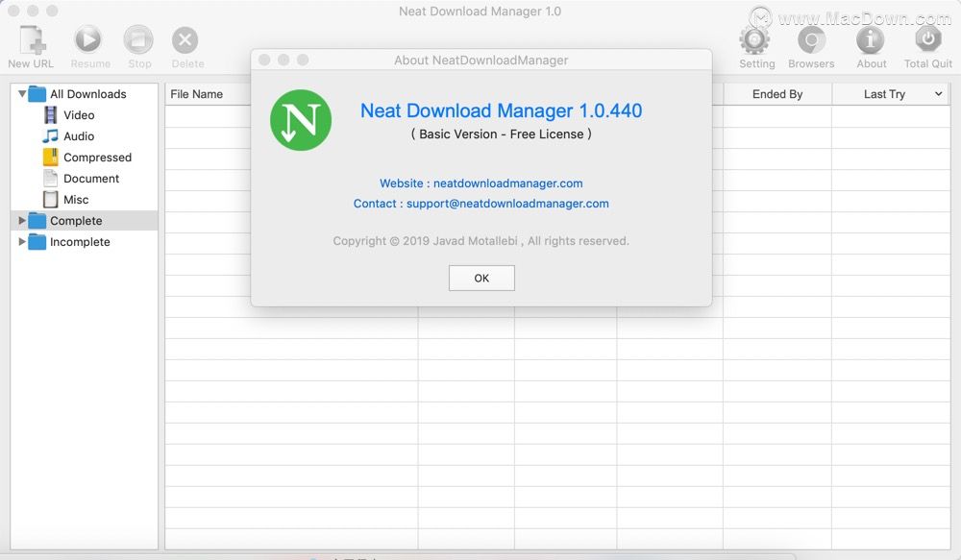961x560 pixels.
Task: Click the Neat Download Manager 1.0.440 title
Action: click(x=502, y=110)
